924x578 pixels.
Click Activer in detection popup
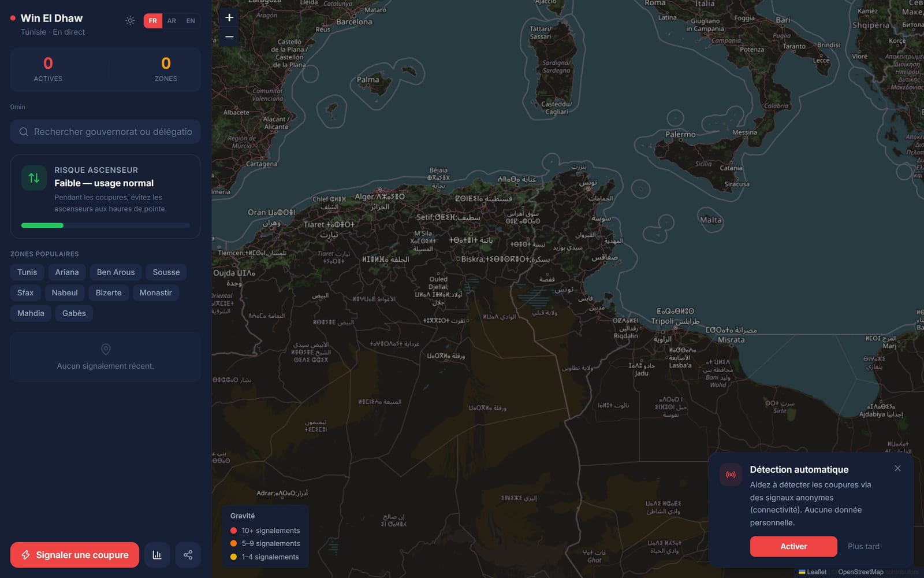(x=793, y=546)
